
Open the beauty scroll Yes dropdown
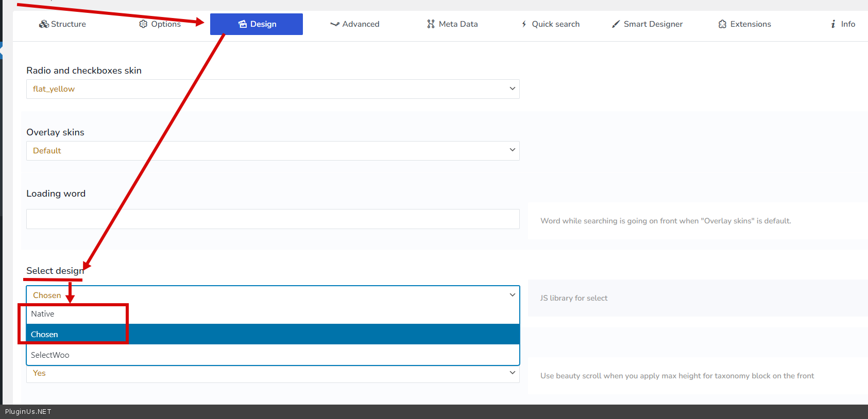coord(273,374)
